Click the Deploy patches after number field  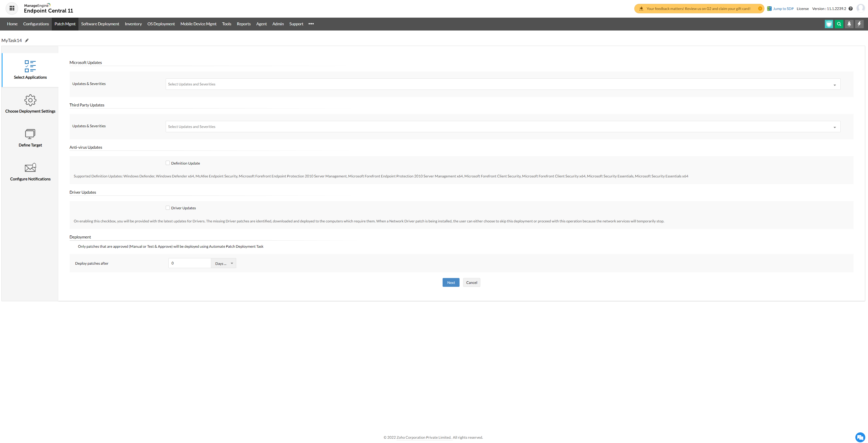(189, 264)
